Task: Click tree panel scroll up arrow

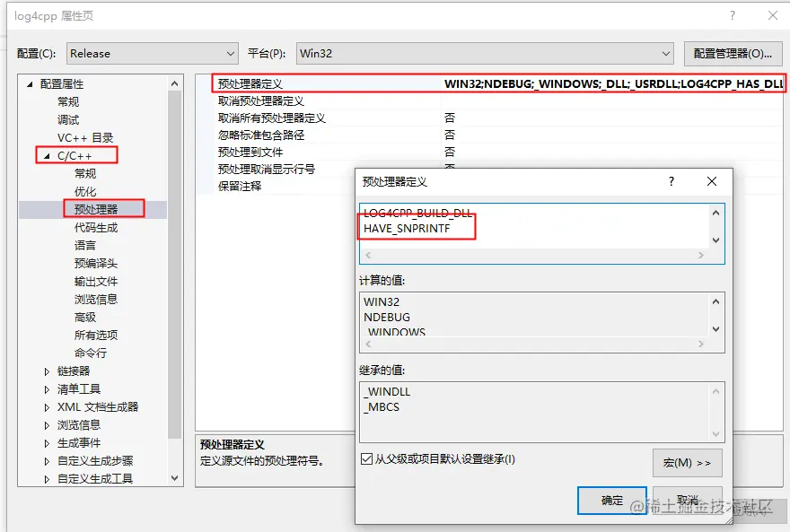Action: (174, 83)
